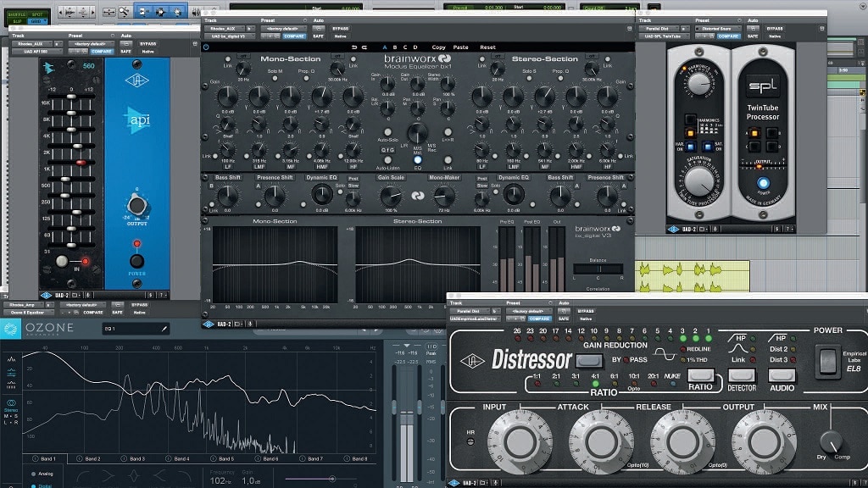
Task: Enable Solo S in the Stereo-Section
Action: 529,79
